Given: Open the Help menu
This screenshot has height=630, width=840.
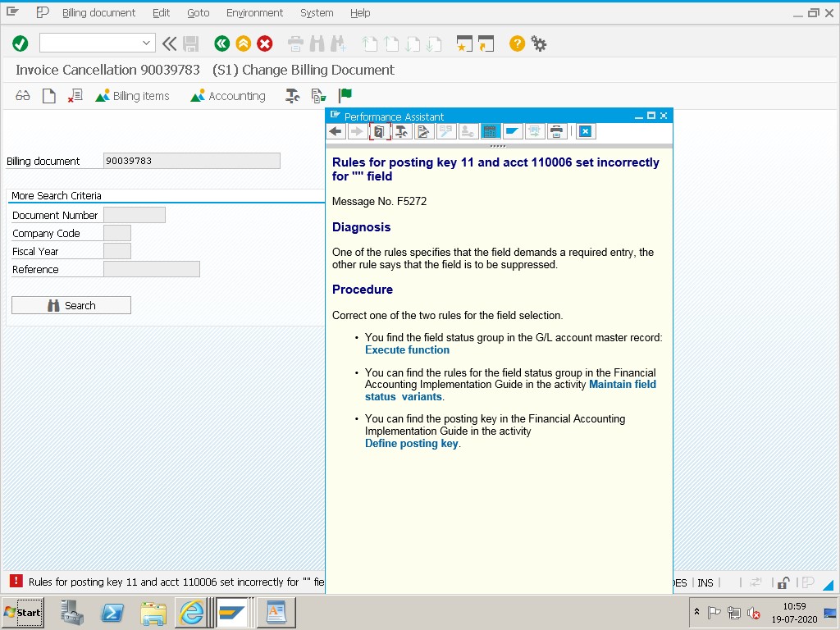Looking at the screenshot, I should coord(360,13).
